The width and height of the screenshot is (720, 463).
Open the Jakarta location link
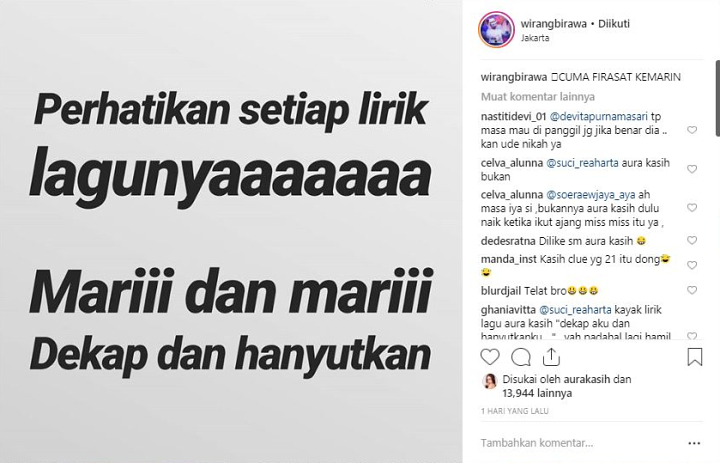[x=535, y=38]
